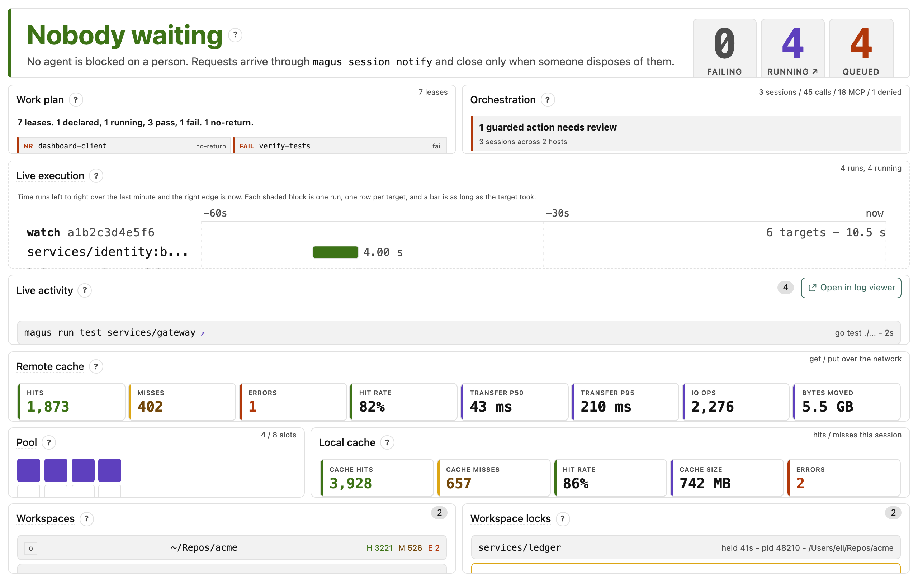Open Workspace locks help question mark

pyautogui.click(x=563, y=519)
